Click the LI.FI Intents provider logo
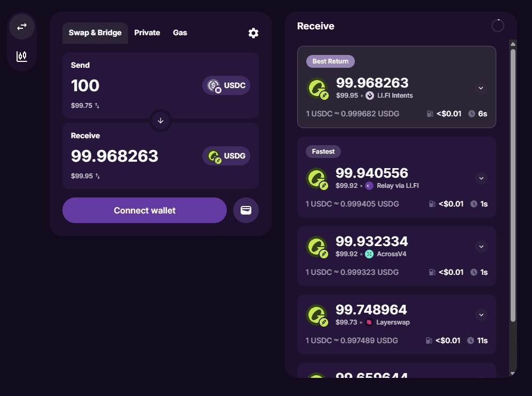This screenshot has width=532, height=396. pyautogui.click(x=370, y=96)
